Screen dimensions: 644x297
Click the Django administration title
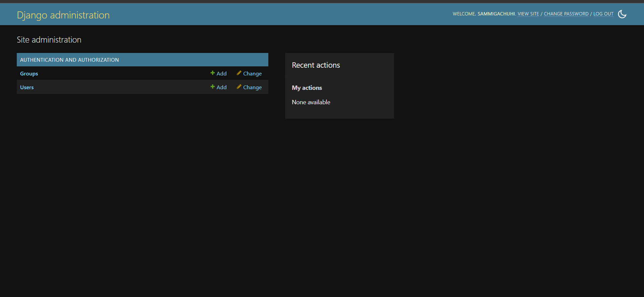pos(63,15)
